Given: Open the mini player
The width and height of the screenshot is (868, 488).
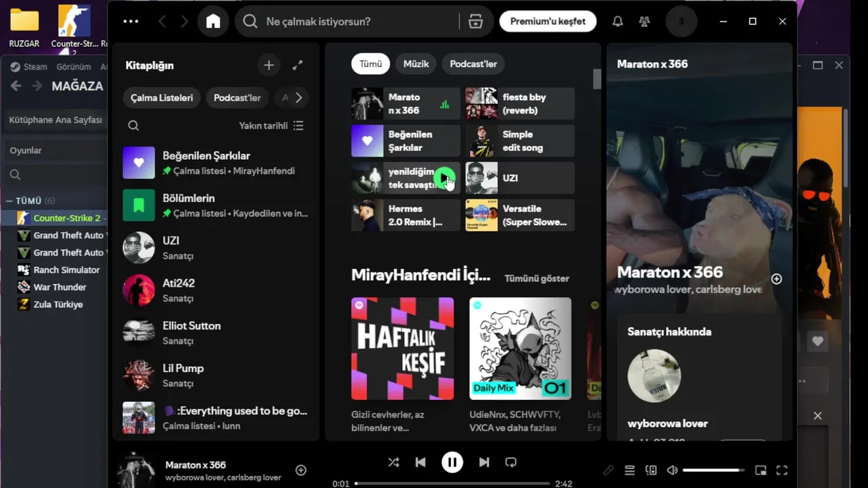Looking at the screenshot, I should point(761,470).
